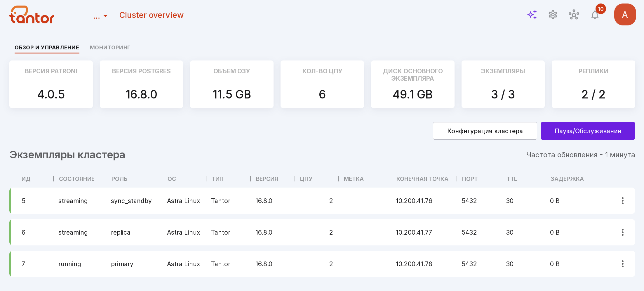Expand the breadcrumb ellipsis dropdown
644x291 pixels.
pyautogui.click(x=100, y=16)
